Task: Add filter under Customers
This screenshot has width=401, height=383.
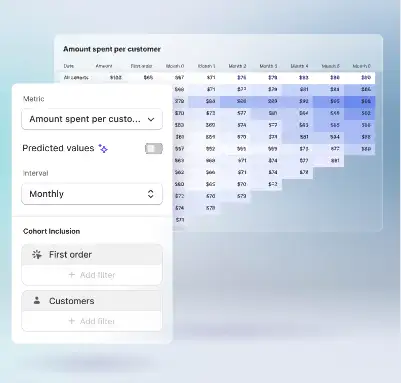Action: point(92,321)
